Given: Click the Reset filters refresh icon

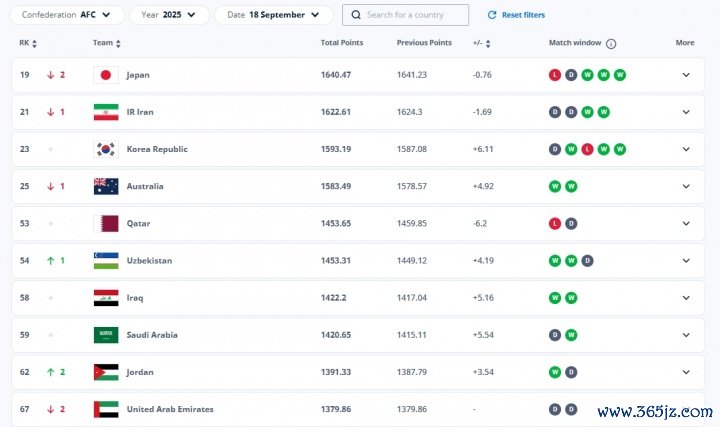Looking at the screenshot, I should tap(491, 15).
